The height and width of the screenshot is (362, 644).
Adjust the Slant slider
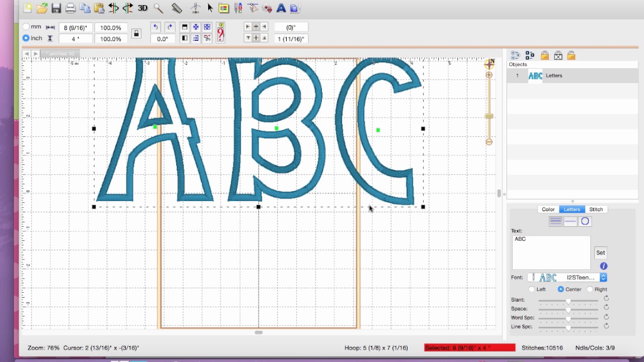click(569, 300)
